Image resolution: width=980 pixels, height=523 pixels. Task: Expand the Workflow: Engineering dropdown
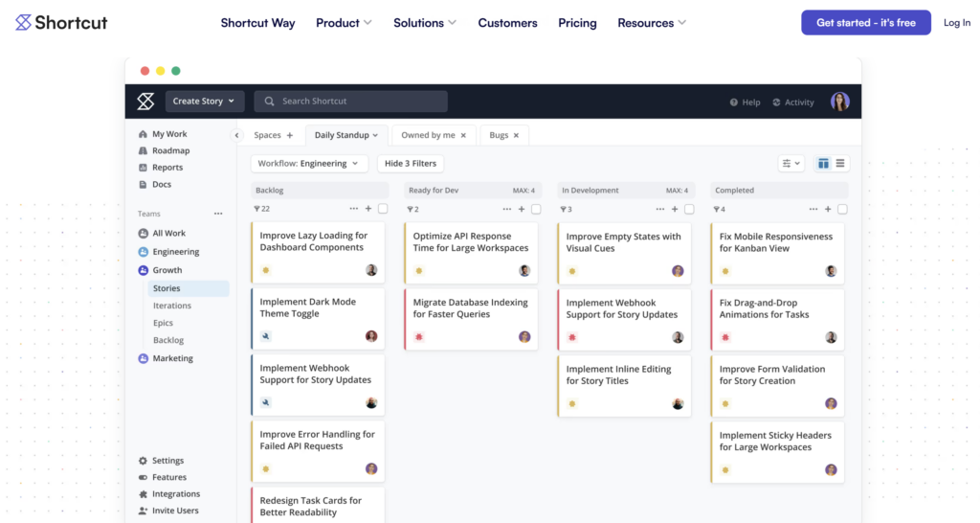pyautogui.click(x=309, y=163)
